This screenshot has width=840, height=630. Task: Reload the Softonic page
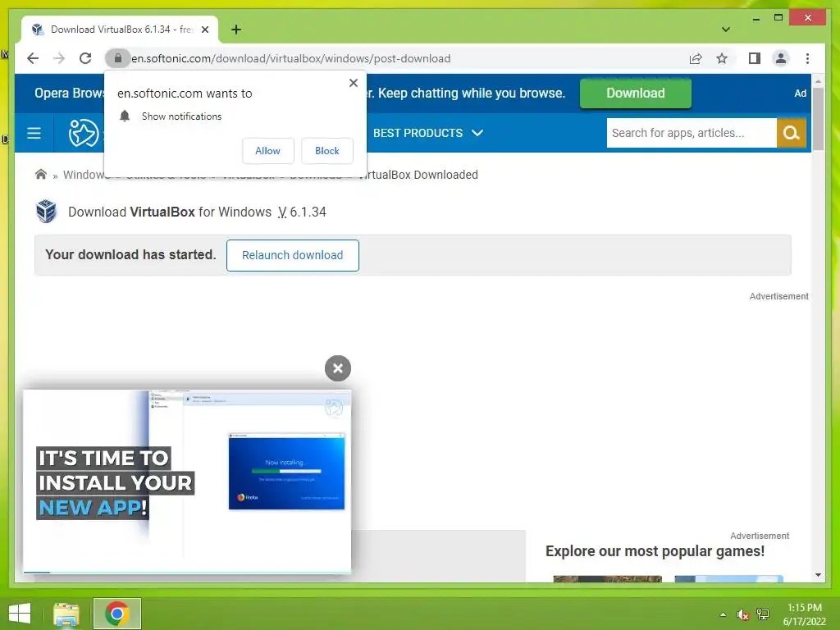[x=85, y=58]
